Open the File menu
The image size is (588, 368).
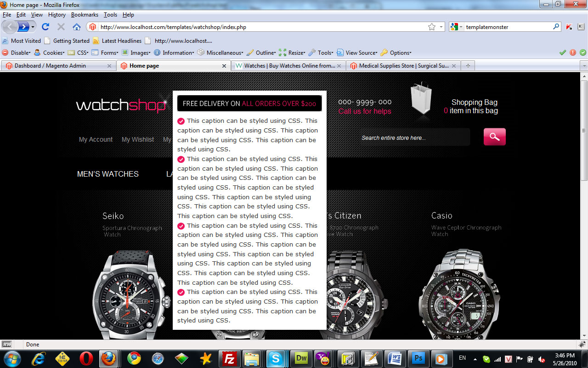coord(6,15)
